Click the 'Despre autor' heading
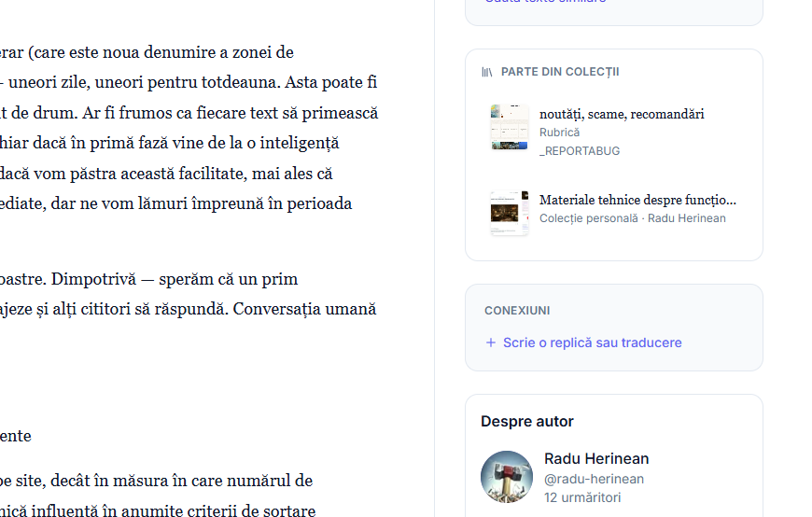The height and width of the screenshot is (517, 812). coord(527,422)
